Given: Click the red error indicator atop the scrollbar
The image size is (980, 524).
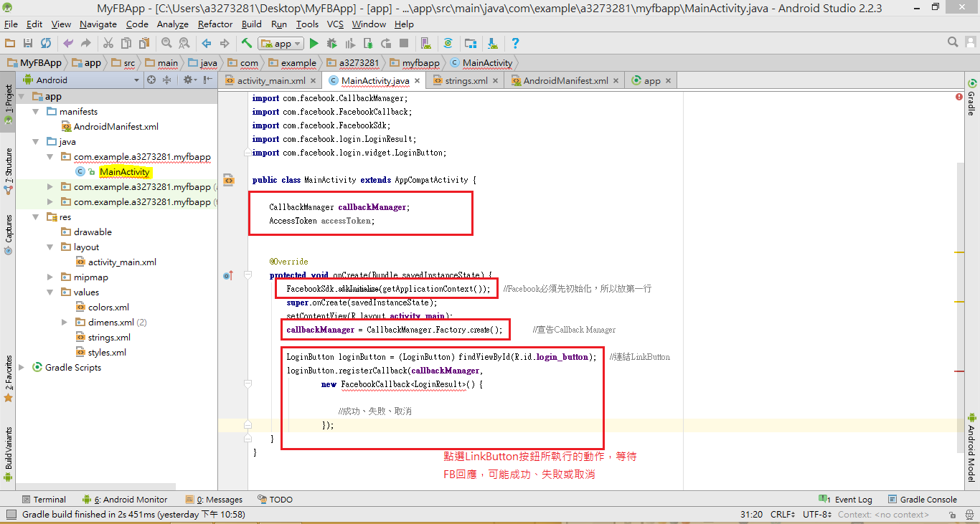Looking at the screenshot, I should [959, 96].
